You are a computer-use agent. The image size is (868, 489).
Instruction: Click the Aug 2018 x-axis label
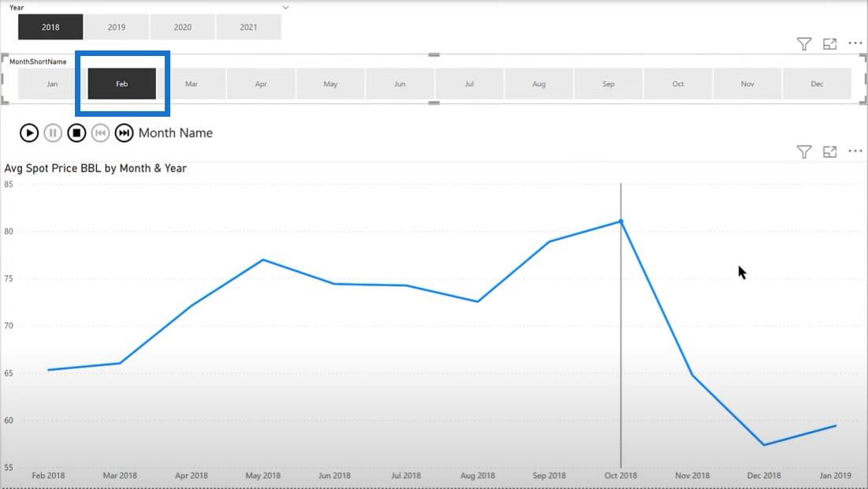478,475
